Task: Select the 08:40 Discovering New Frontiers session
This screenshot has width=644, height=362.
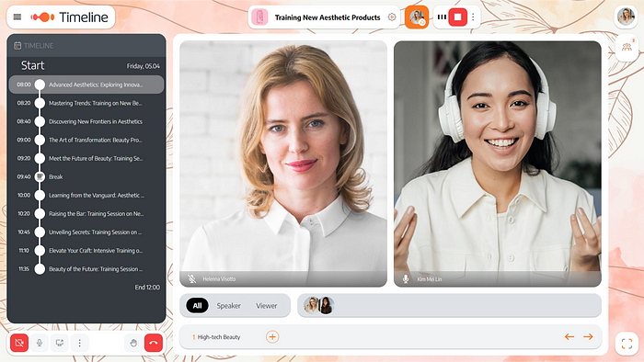Action: click(x=86, y=121)
